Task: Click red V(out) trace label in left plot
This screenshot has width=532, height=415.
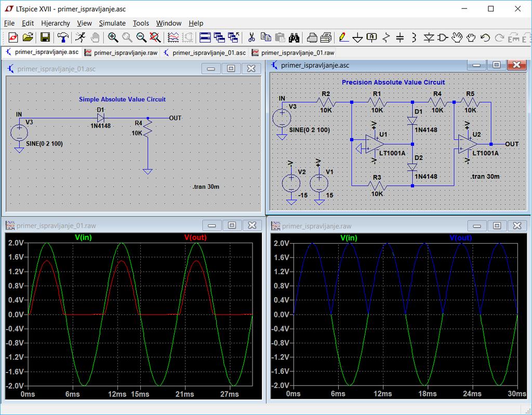Action: pos(195,237)
